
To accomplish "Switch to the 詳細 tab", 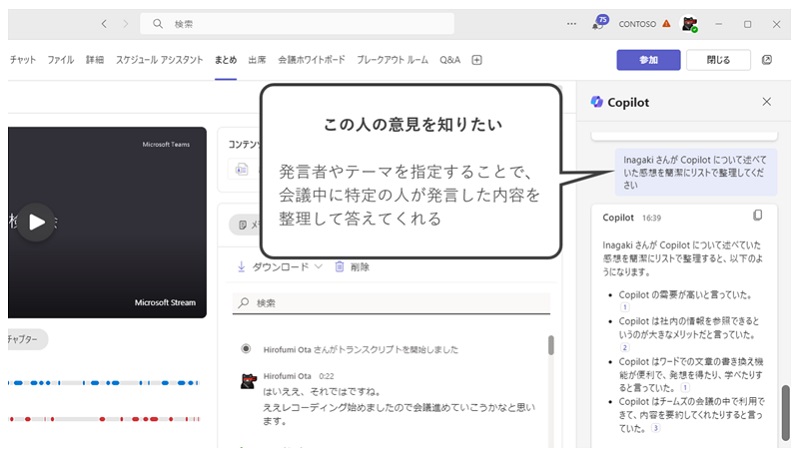I will (x=95, y=60).
